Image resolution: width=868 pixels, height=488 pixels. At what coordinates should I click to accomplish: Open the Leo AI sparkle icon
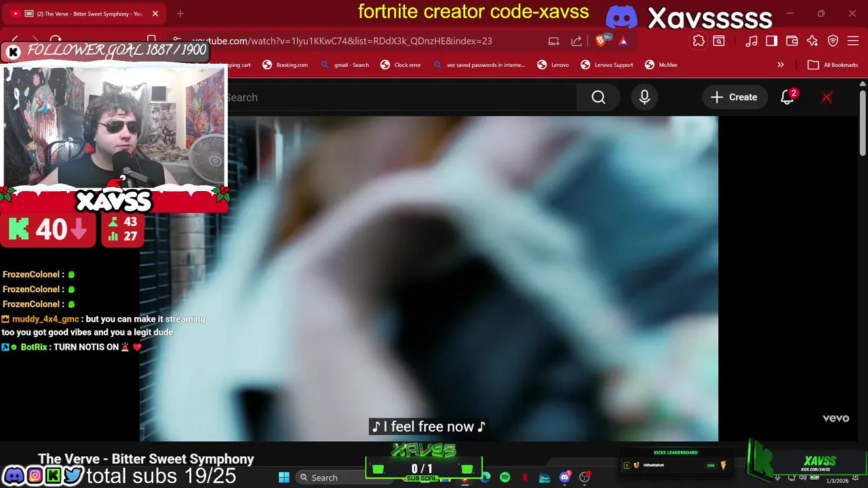point(812,41)
